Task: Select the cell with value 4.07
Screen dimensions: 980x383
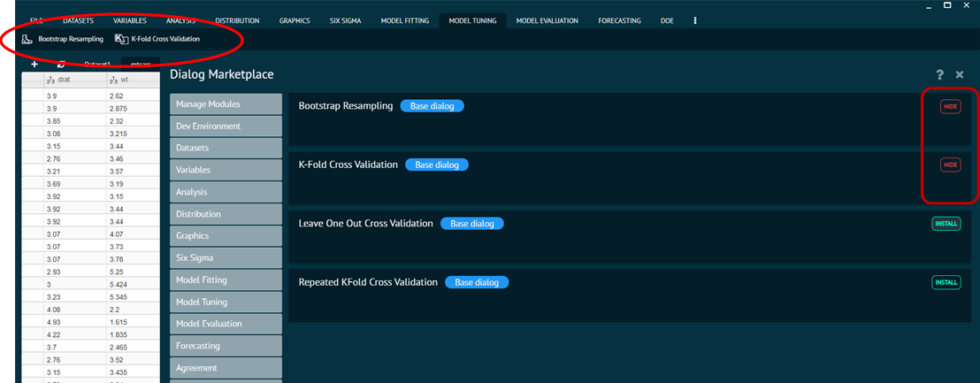Action: tap(133, 234)
